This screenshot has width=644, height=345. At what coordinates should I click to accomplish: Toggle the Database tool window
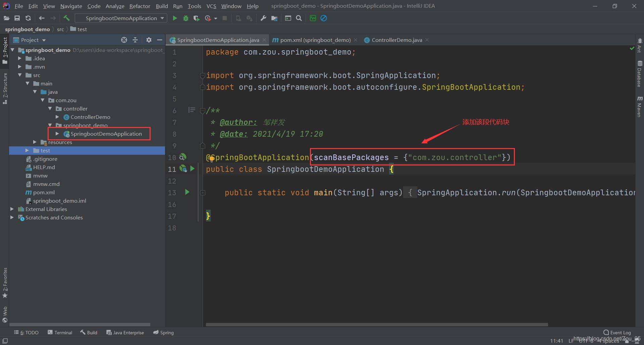pos(639,74)
